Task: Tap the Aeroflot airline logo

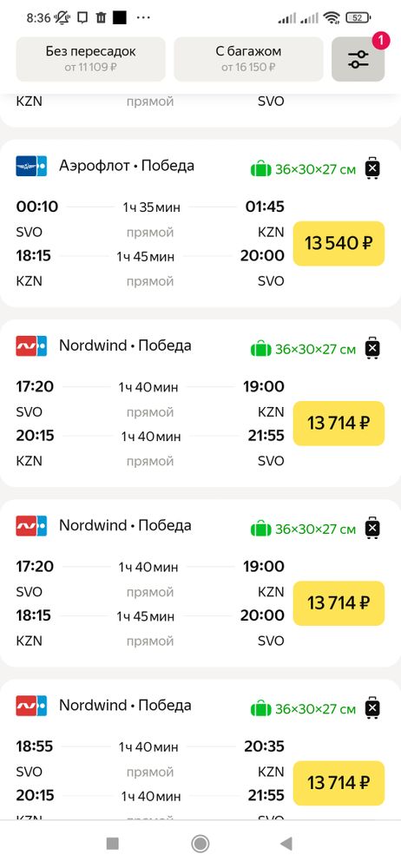Action: pos(31,166)
